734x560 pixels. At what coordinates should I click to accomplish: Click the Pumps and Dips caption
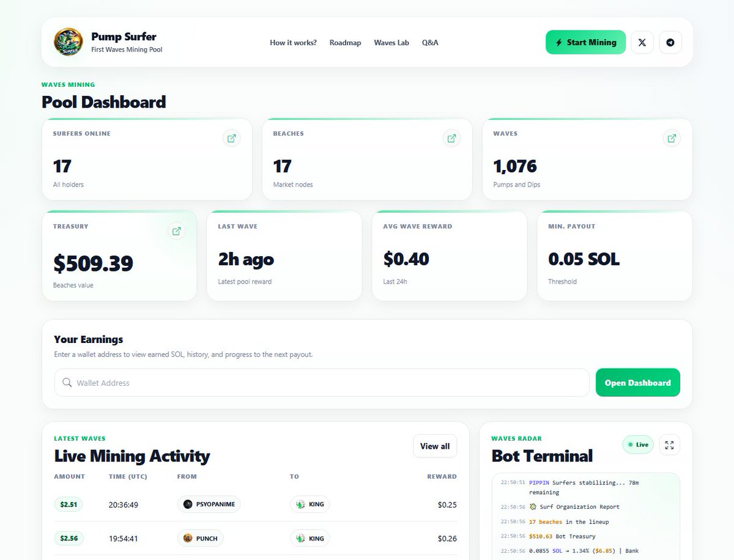pos(517,185)
